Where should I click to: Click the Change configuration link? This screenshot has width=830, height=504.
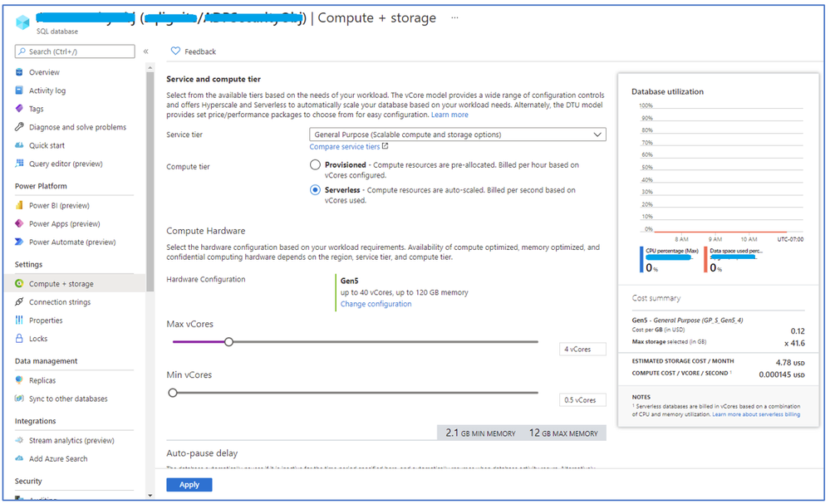tap(376, 304)
